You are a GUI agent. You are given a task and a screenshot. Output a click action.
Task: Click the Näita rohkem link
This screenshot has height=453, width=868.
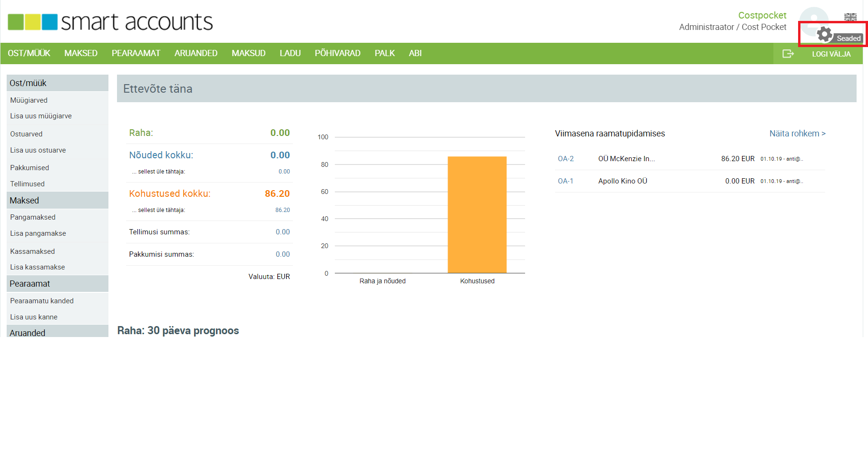click(x=798, y=134)
